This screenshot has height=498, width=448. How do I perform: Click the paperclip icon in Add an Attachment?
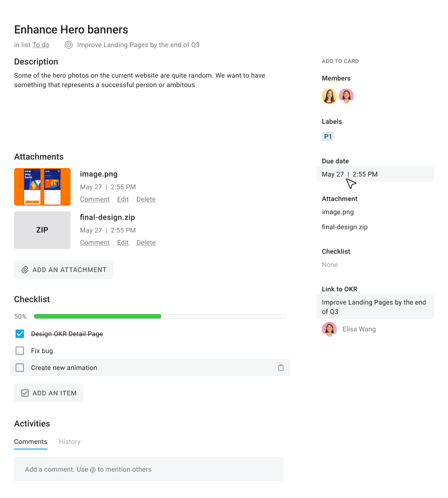point(25,270)
